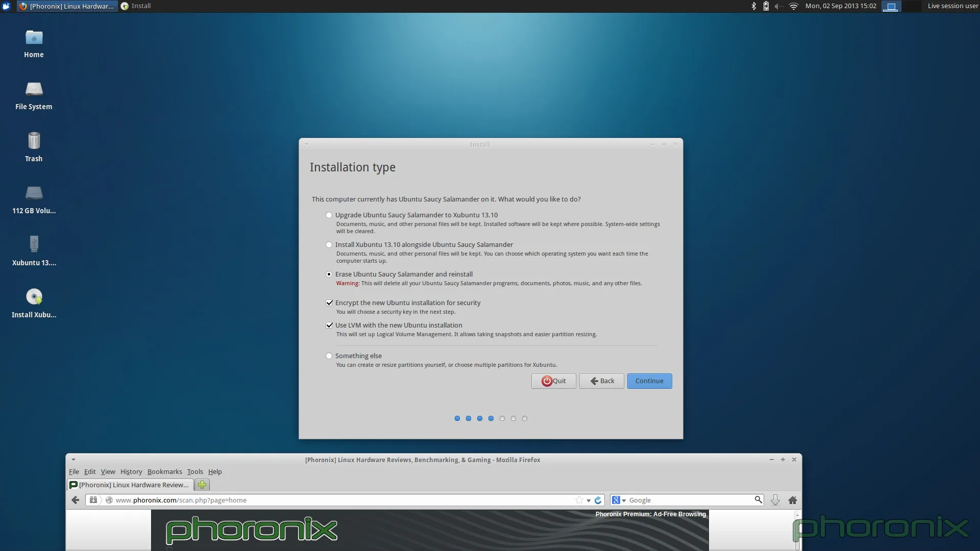980x551 pixels.
Task: Open Firefox downloads arrow icon
Action: (775, 500)
